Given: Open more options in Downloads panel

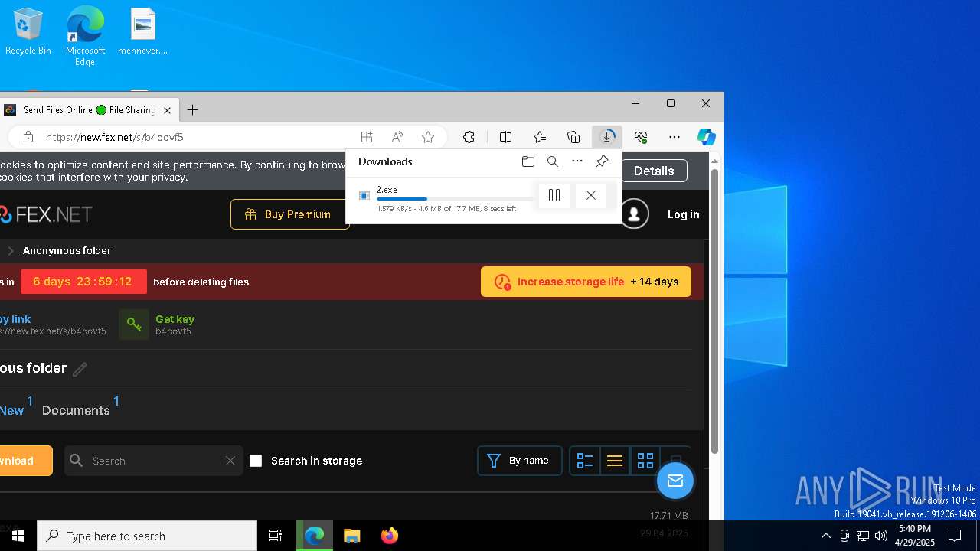Looking at the screenshot, I should coord(577,161).
